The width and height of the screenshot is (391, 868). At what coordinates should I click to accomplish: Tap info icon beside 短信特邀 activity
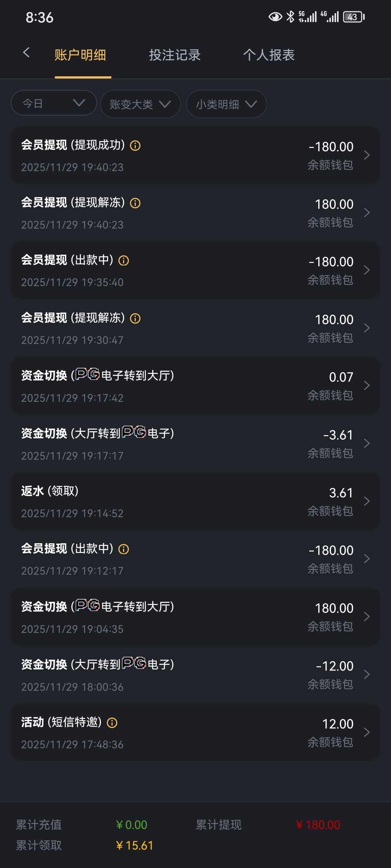(112, 723)
